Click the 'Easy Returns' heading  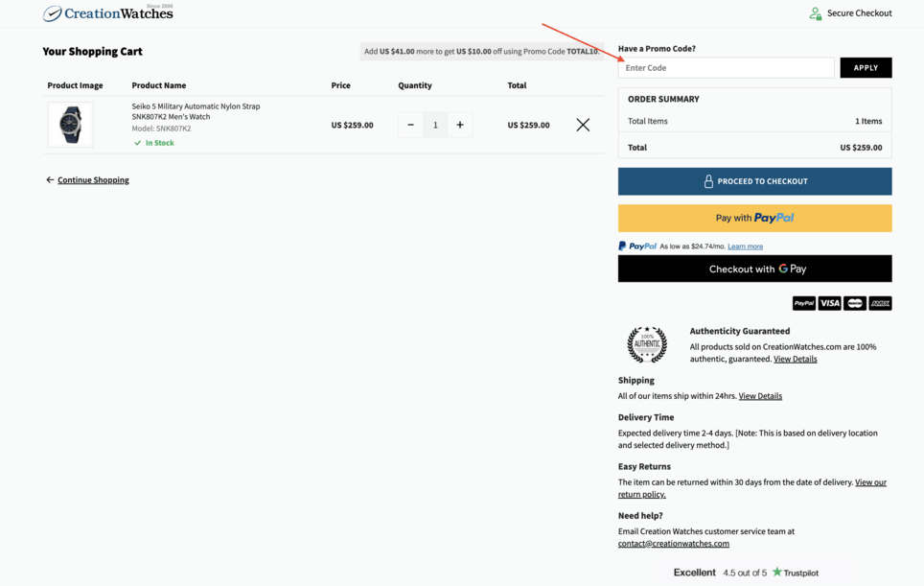(x=644, y=466)
